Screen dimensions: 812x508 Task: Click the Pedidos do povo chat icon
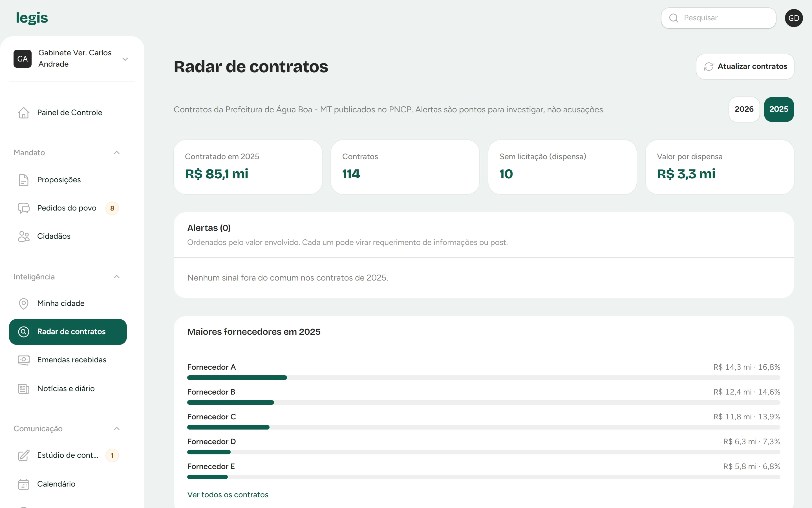23,208
